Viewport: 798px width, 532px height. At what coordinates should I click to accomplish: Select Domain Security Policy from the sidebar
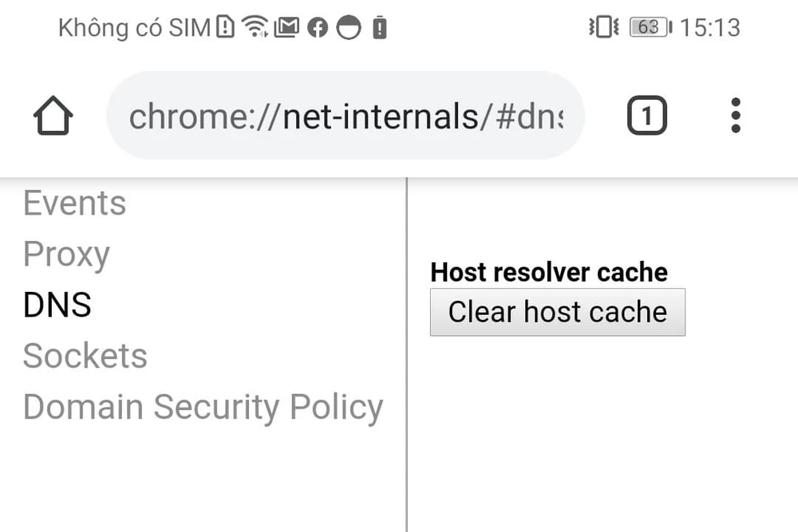coord(203,408)
